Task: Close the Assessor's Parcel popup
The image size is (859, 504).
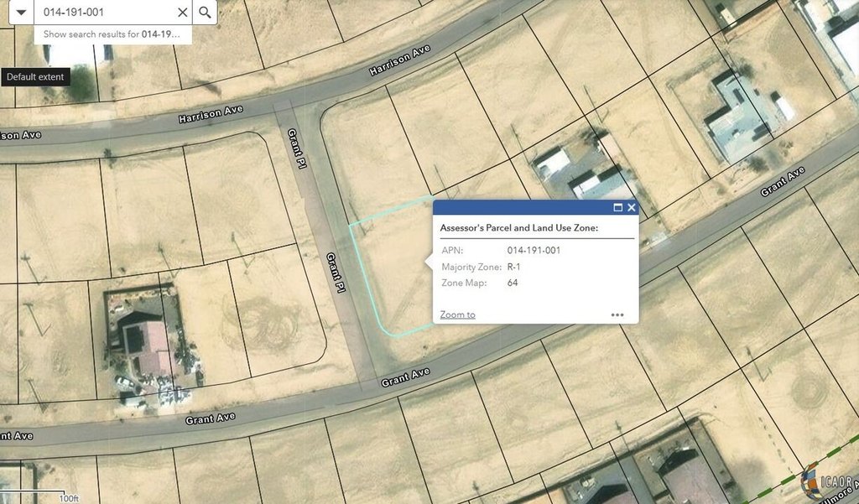Action: (x=632, y=207)
